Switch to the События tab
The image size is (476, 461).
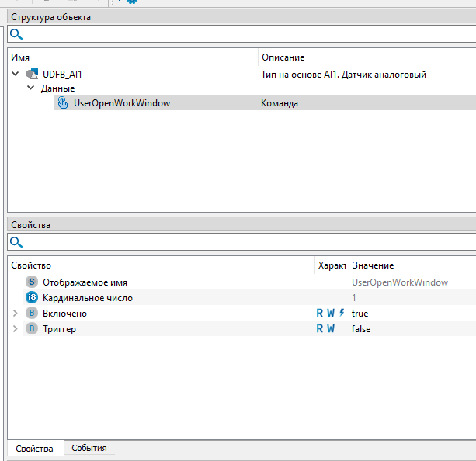[89, 448]
